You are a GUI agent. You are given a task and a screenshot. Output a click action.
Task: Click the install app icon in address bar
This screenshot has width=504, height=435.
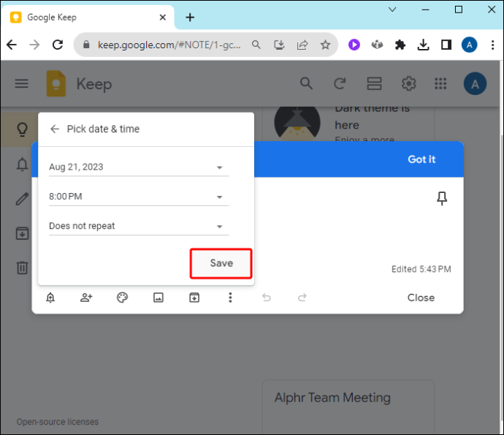(279, 45)
